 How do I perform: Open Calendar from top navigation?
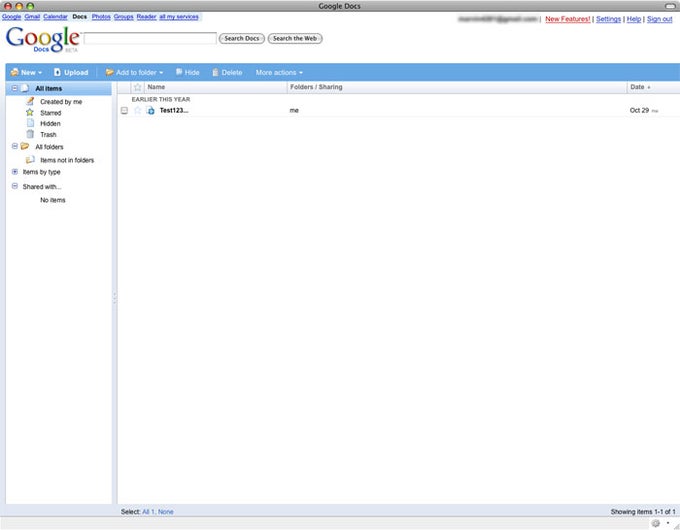55,16
